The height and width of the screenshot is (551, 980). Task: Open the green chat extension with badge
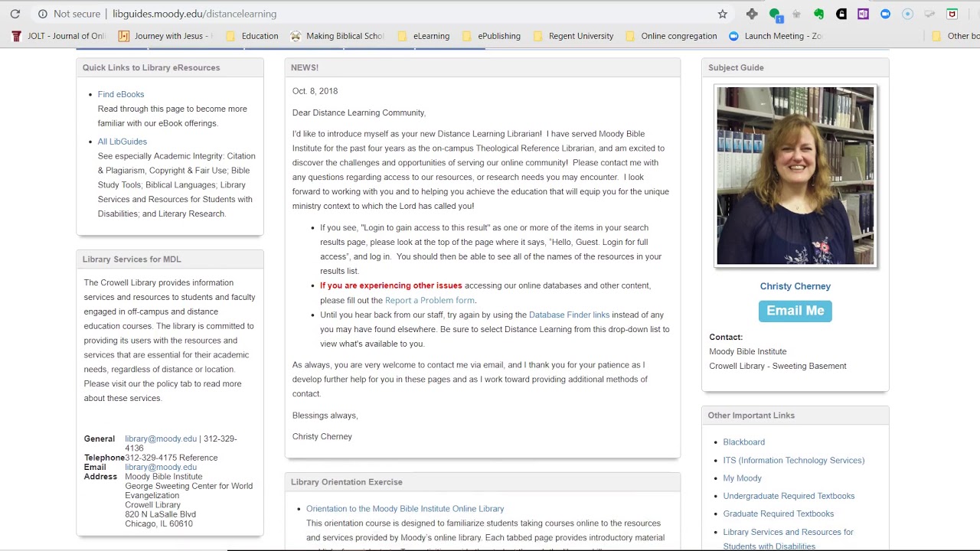tap(775, 14)
